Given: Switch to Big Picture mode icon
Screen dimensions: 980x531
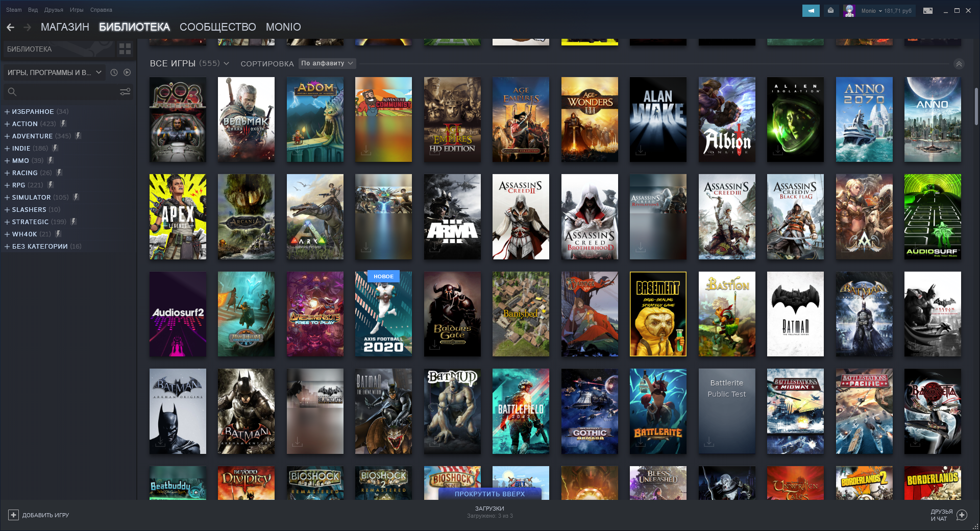Looking at the screenshot, I should (928, 11).
